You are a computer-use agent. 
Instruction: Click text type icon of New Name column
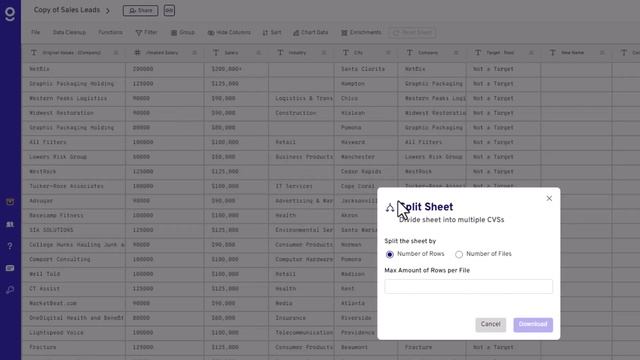point(553,53)
